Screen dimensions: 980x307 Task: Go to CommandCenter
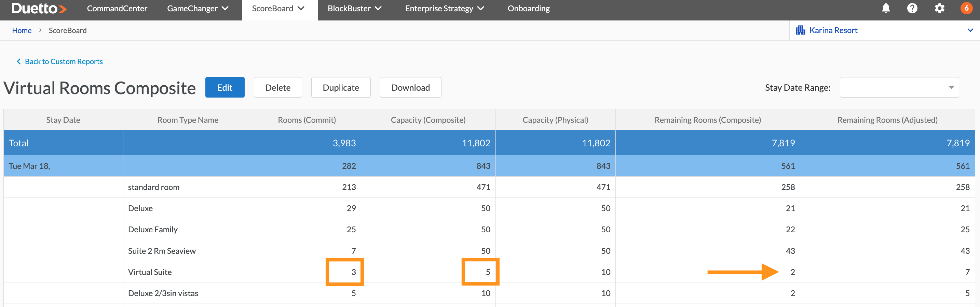[117, 9]
